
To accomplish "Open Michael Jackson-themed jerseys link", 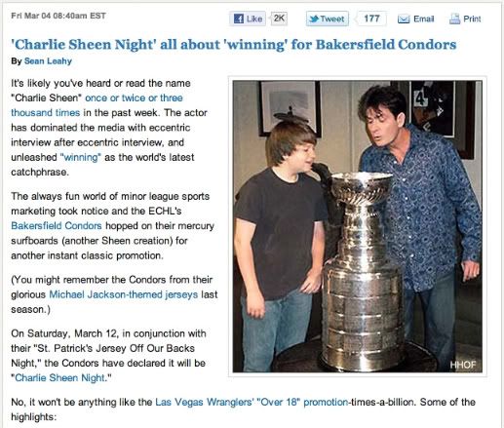I will tap(124, 294).
